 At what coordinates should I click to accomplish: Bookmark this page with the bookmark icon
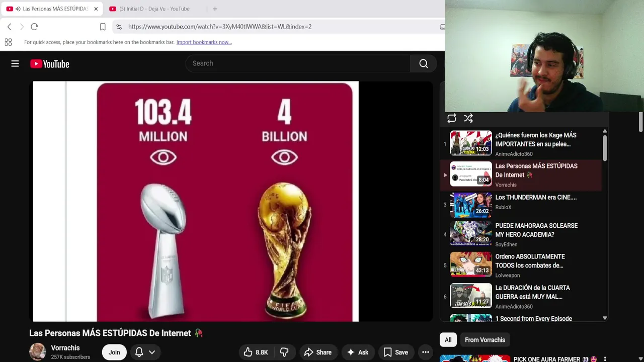coord(103,27)
